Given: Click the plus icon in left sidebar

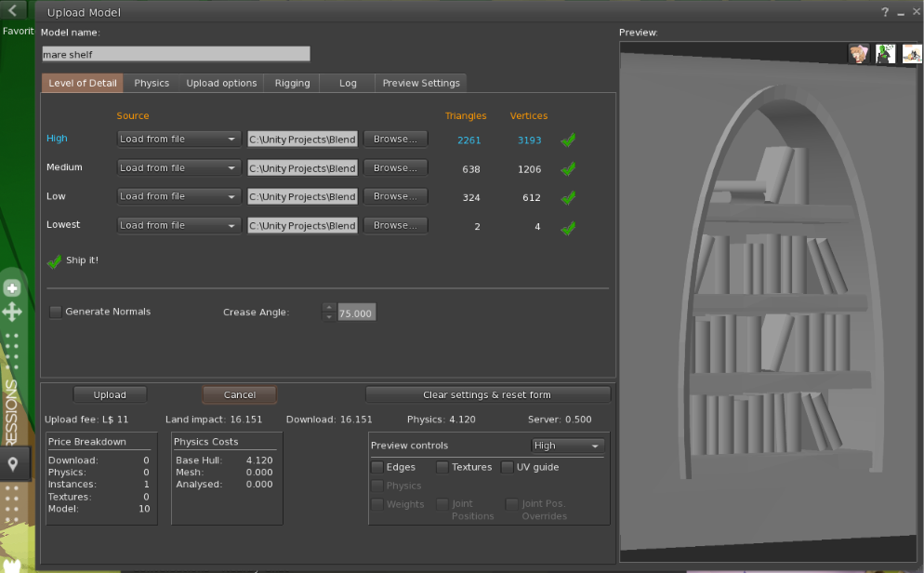Looking at the screenshot, I should pos(12,288).
